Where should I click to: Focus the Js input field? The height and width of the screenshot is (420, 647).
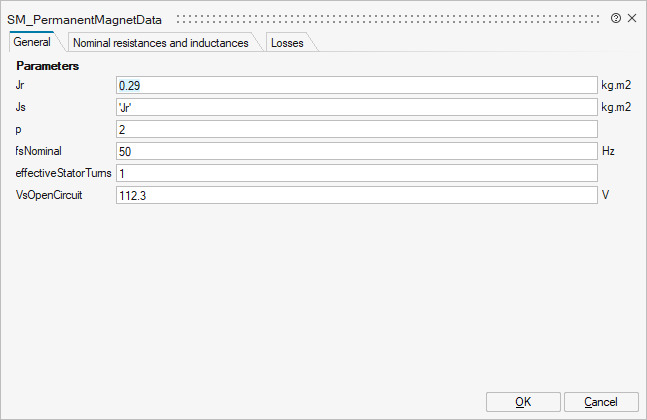click(357, 108)
